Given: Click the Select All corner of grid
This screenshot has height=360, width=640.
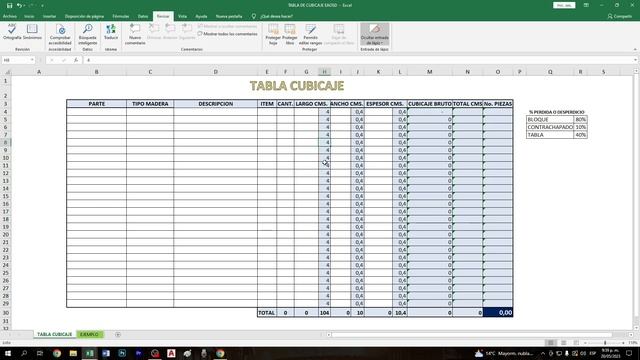Looking at the screenshot, I should (7, 72).
